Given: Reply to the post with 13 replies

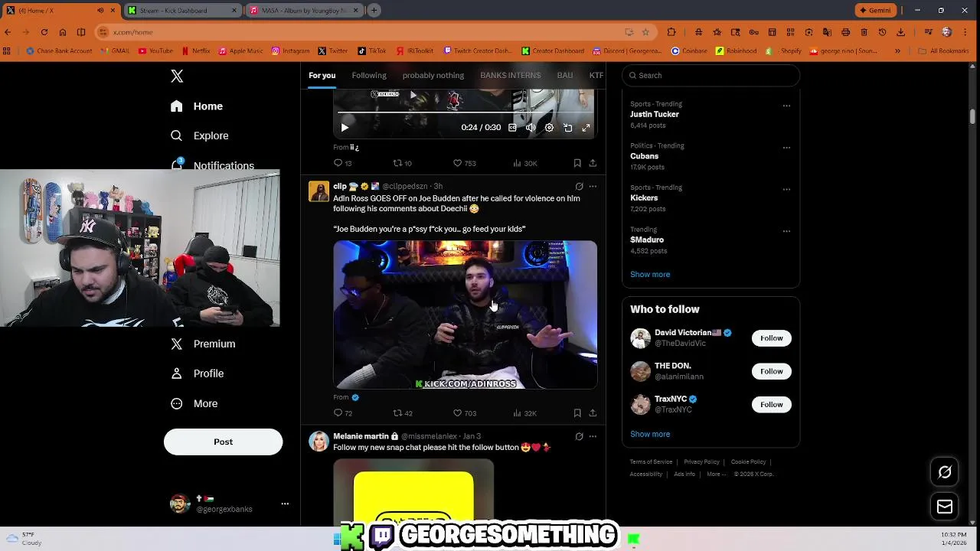Looking at the screenshot, I should 342,163.
